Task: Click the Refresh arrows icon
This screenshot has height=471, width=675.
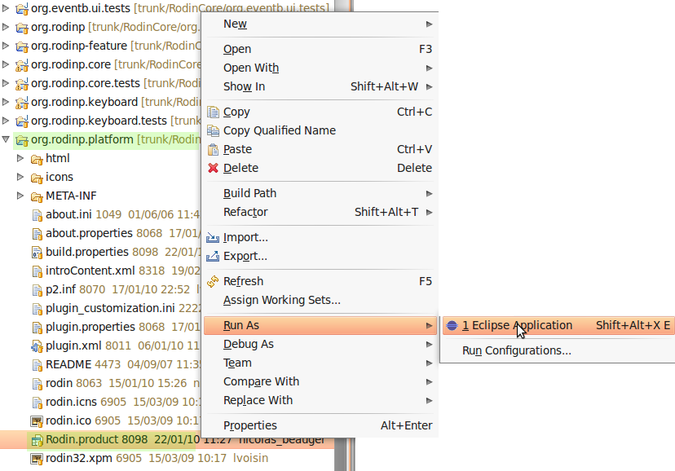Action: coord(213,281)
